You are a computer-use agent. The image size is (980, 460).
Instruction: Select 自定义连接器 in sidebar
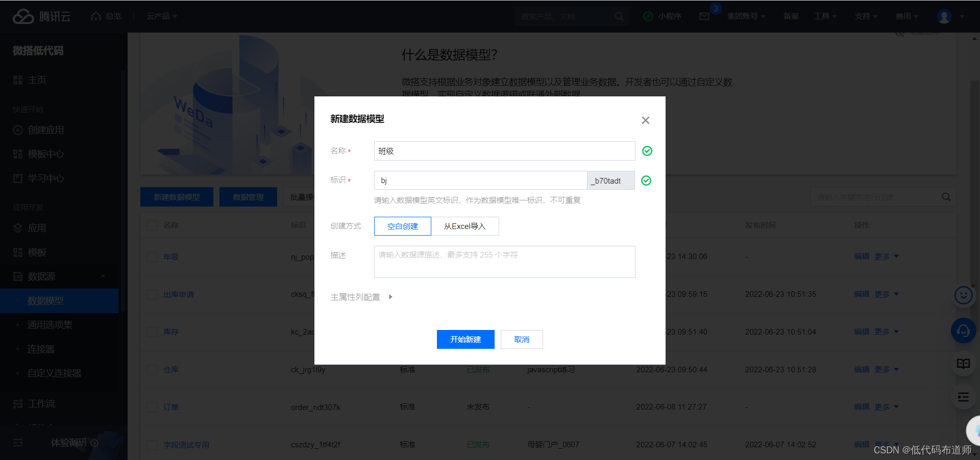coord(55,373)
